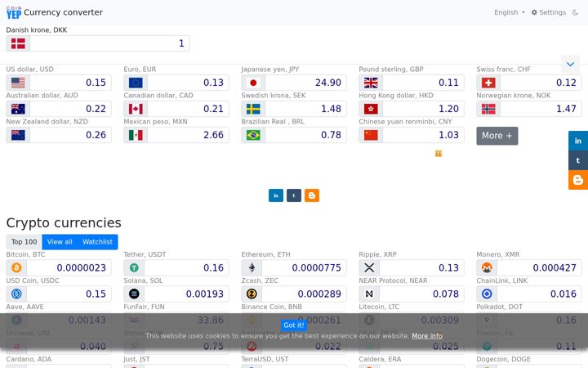The image size is (588, 368).
Task: Click the US dollar value field
Action: 70,83
